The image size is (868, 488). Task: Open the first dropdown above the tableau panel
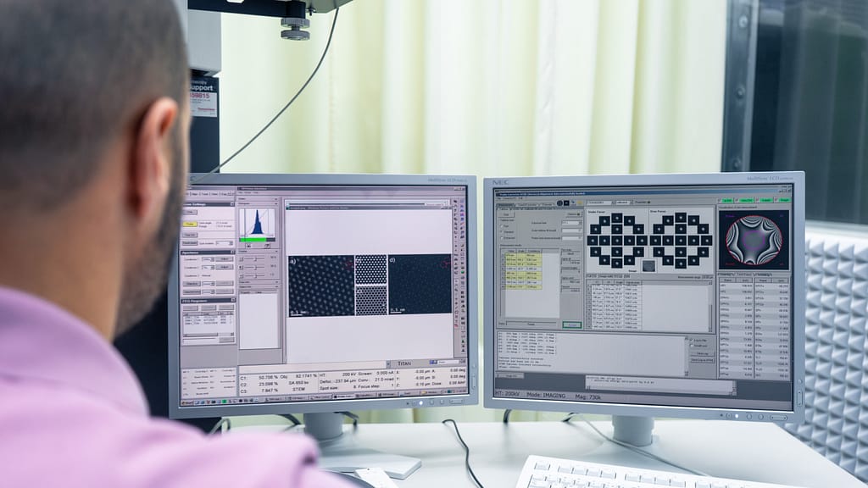(x=598, y=203)
